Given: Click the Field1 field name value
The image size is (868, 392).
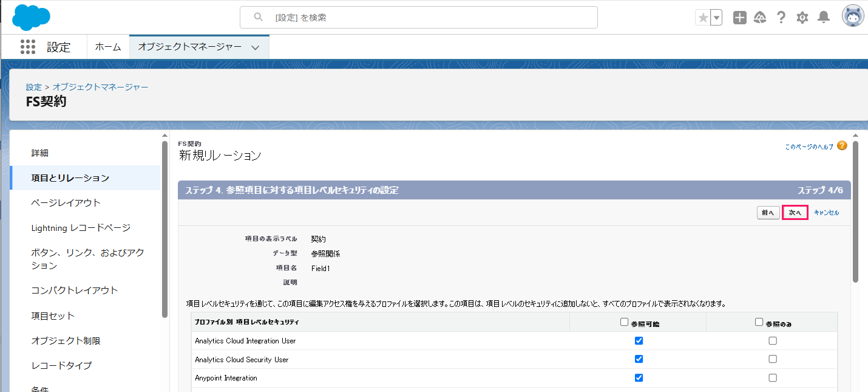Looking at the screenshot, I should click(320, 268).
